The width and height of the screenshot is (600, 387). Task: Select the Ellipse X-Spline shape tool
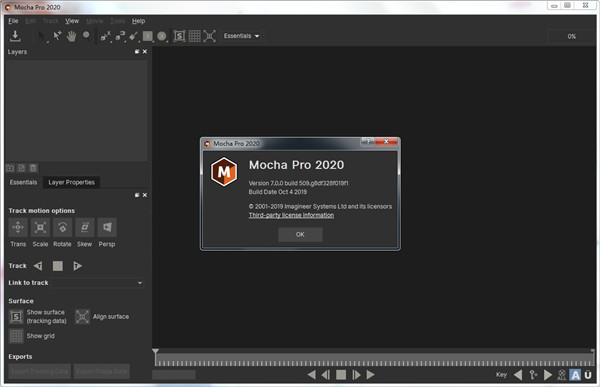click(x=162, y=36)
